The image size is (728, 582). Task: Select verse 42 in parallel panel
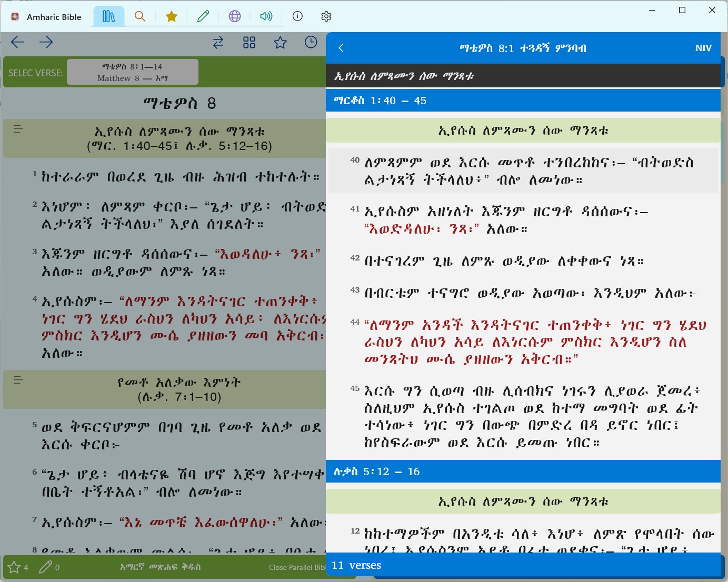click(523, 261)
